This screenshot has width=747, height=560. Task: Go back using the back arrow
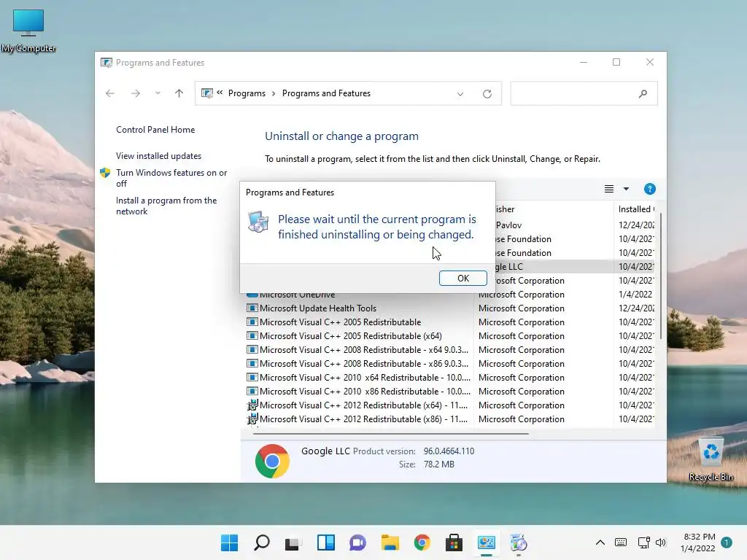(x=110, y=93)
